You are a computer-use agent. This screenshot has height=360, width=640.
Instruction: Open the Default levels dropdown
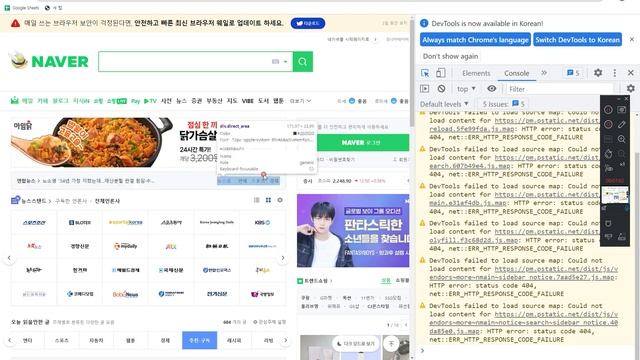click(444, 104)
